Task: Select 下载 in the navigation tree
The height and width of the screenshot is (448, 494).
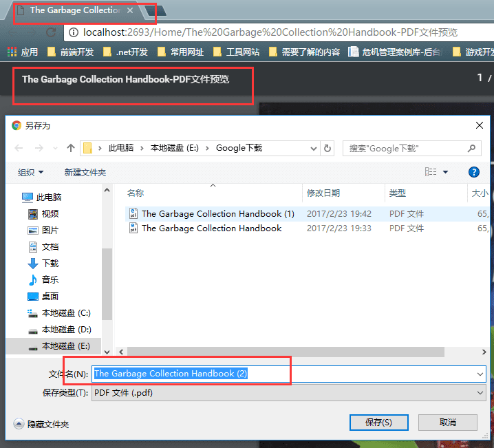Action: 43,264
